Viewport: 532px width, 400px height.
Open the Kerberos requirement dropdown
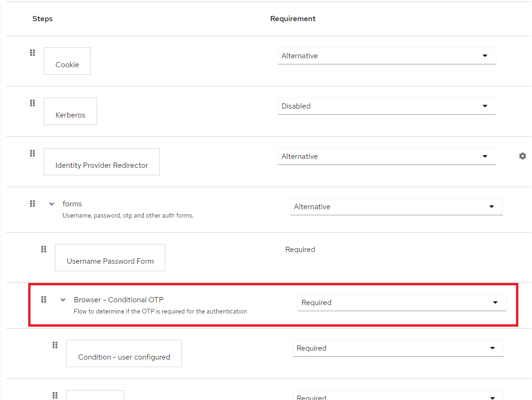pyautogui.click(x=386, y=106)
